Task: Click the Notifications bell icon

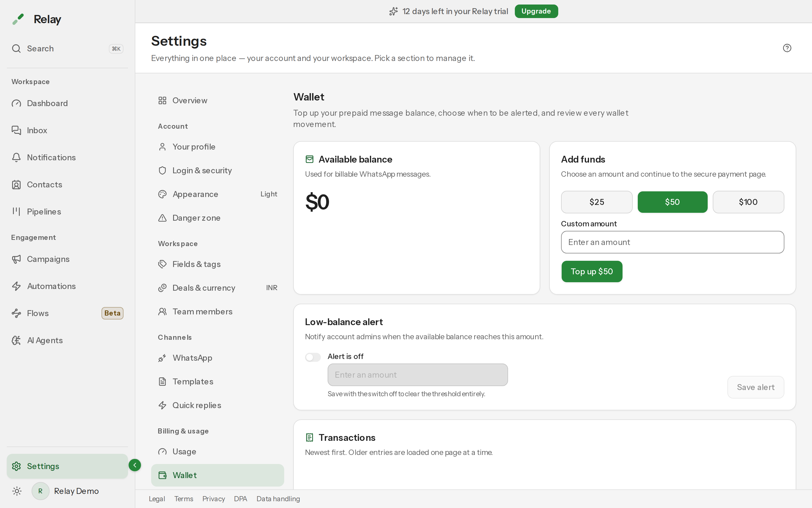Action: click(16, 157)
